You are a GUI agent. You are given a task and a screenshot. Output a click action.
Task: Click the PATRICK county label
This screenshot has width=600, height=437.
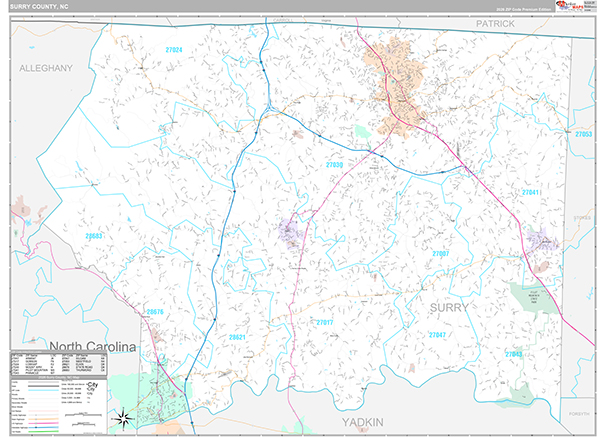[495, 24]
